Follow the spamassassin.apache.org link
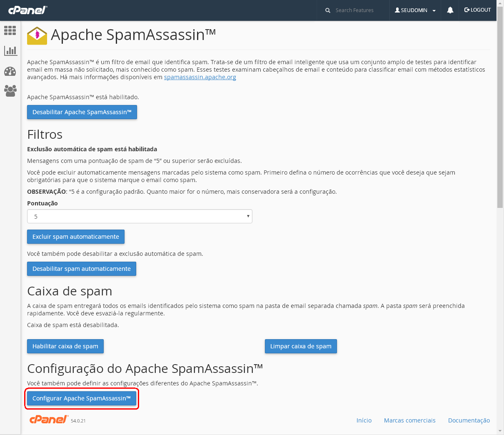Viewport: 504px width, 435px height. coord(200,77)
